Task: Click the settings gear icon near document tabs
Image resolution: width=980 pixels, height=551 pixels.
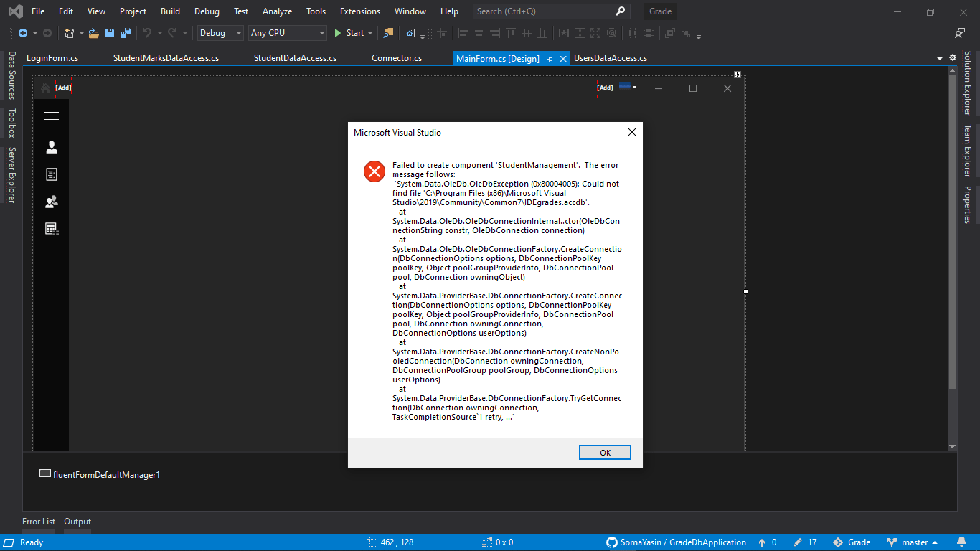Action: pyautogui.click(x=953, y=57)
